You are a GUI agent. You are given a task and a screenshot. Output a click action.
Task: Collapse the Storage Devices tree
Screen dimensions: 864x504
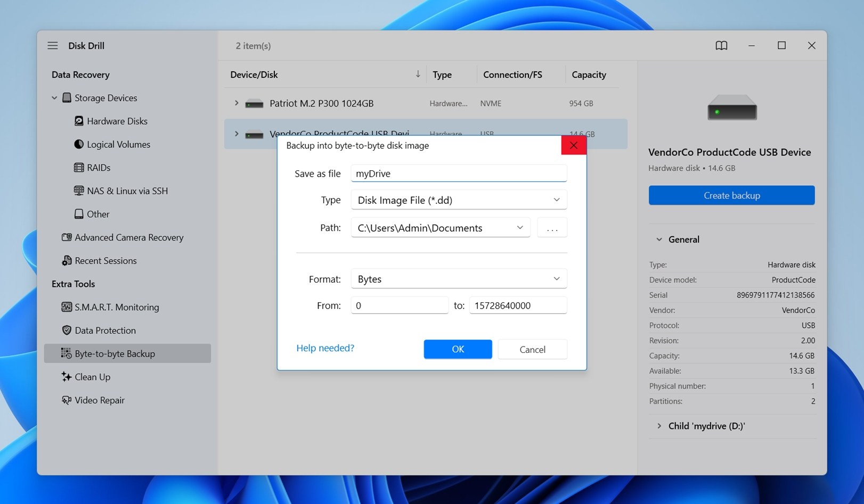54,98
